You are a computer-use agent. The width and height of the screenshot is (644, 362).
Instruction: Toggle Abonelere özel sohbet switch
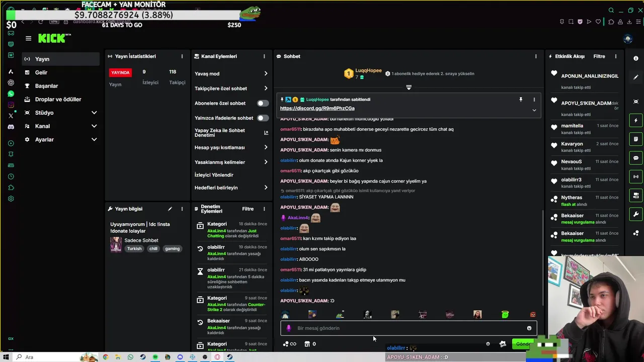pos(263,103)
